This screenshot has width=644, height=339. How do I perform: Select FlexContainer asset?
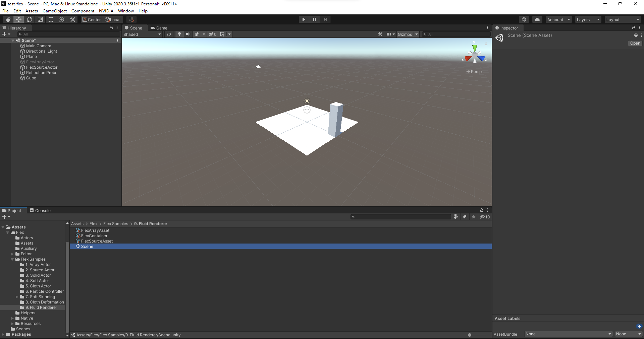(94, 236)
